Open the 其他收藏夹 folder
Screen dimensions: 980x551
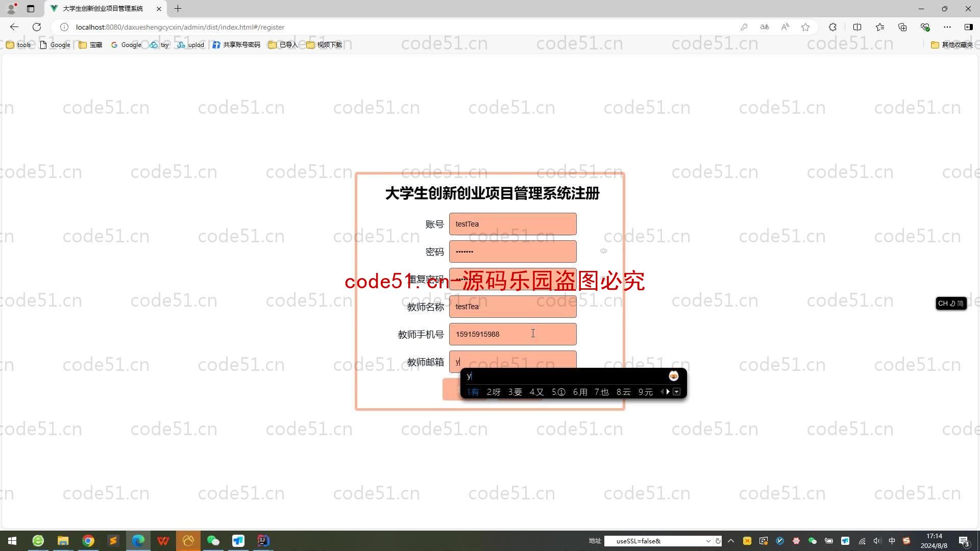click(952, 45)
